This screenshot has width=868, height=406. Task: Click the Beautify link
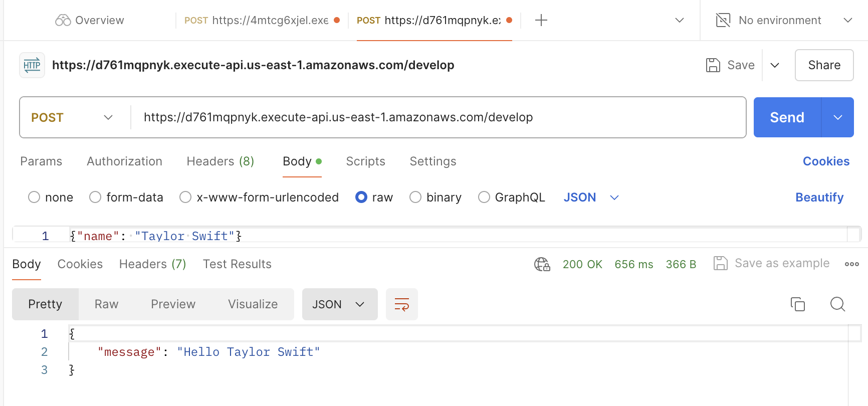click(x=819, y=197)
